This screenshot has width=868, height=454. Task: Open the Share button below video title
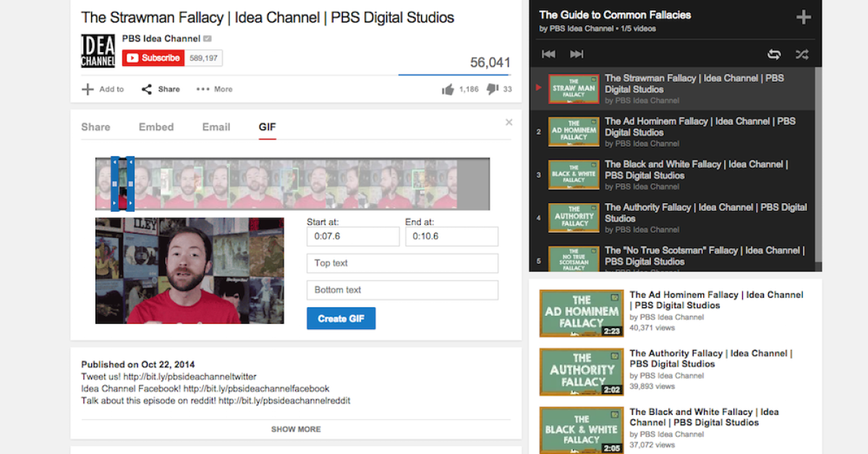click(x=161, y=89)
